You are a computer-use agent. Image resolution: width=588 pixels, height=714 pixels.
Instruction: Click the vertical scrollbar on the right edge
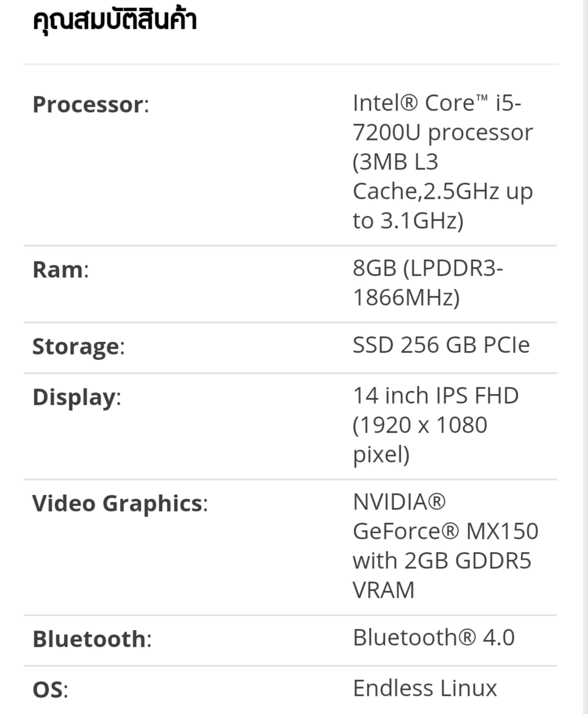coord(585,357)
